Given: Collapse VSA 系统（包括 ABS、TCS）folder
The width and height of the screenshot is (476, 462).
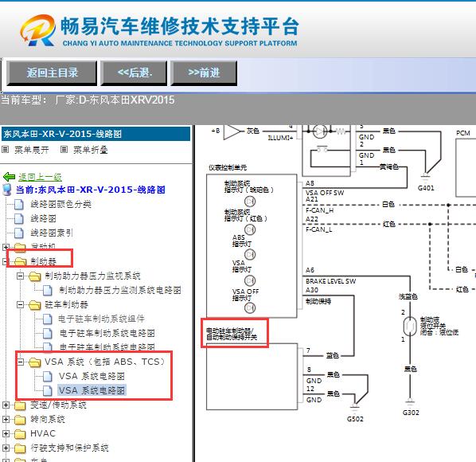Looking at the screenshot, I should pyautogui.click(x=20, y=362).
